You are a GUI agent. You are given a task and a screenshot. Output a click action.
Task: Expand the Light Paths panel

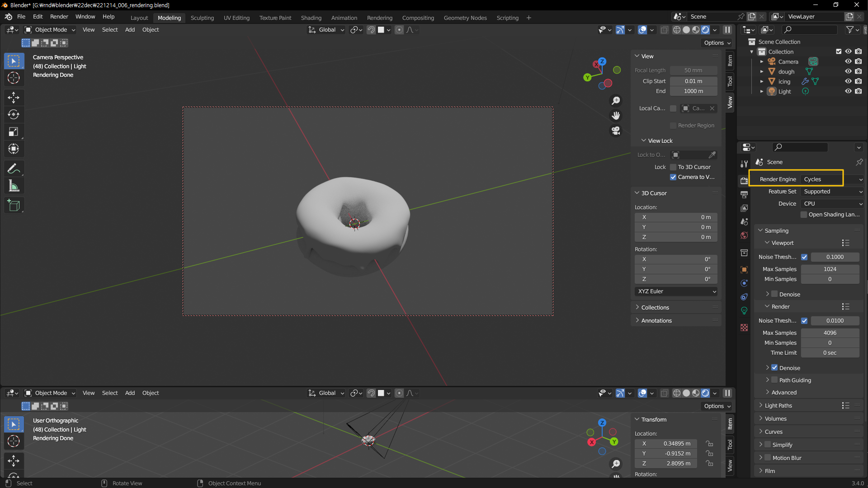pyautogui.click(x=778, y=406)
